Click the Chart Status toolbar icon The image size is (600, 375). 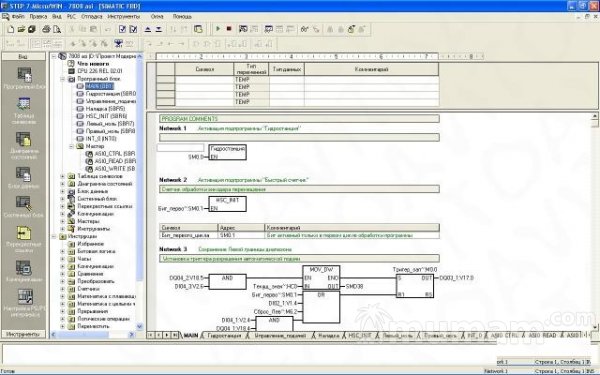tap(269, 29)
